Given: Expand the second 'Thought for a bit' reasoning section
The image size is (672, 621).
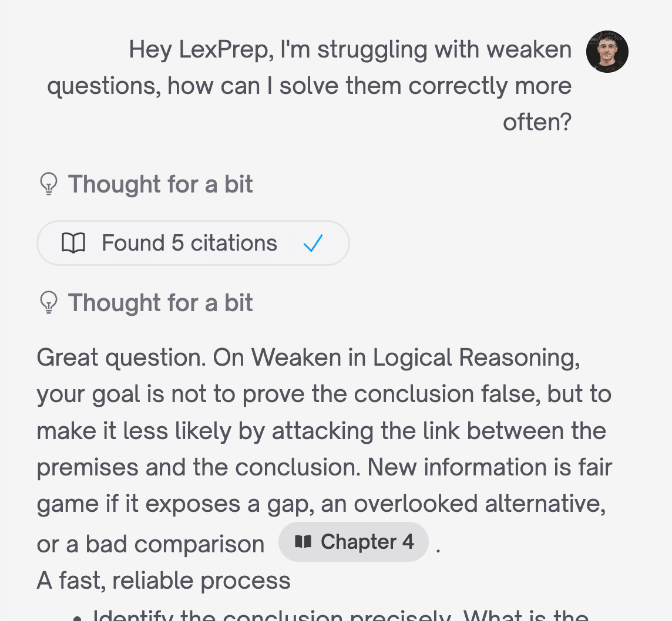Looking at the screenshot, I should [160, 303].
